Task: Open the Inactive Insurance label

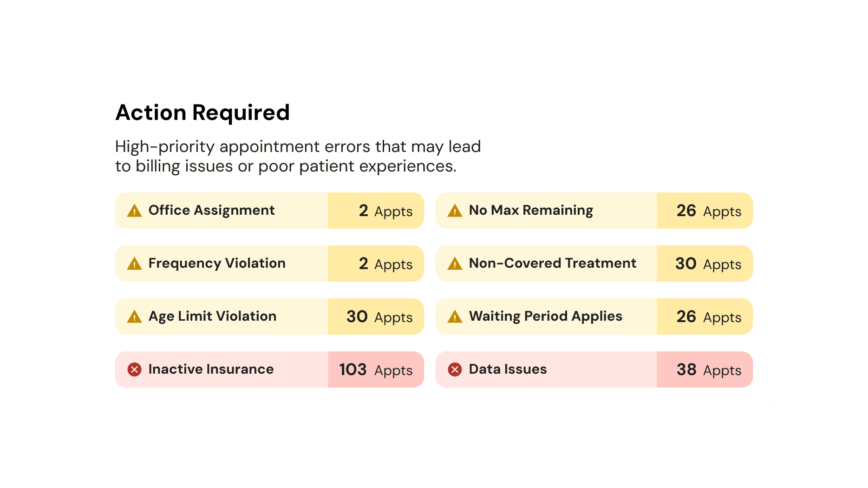Action: [211, 369]
